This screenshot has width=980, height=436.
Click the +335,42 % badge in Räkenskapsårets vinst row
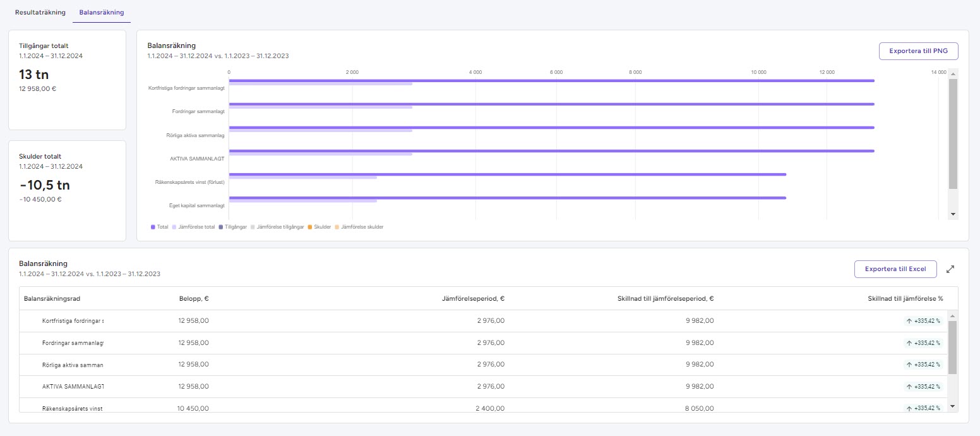click(x=923, y=408)
